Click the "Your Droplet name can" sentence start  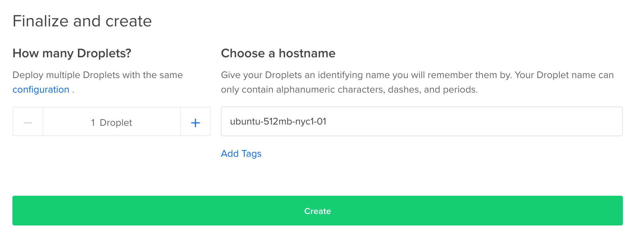coord(564,75)
